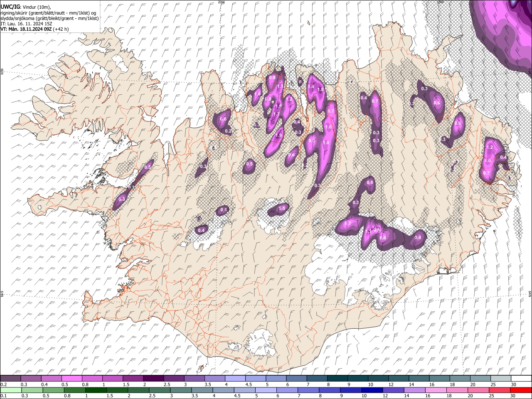Click the '4.5' label in the upper legend row
Screen dimensions: 532x399
pos(249,384)
